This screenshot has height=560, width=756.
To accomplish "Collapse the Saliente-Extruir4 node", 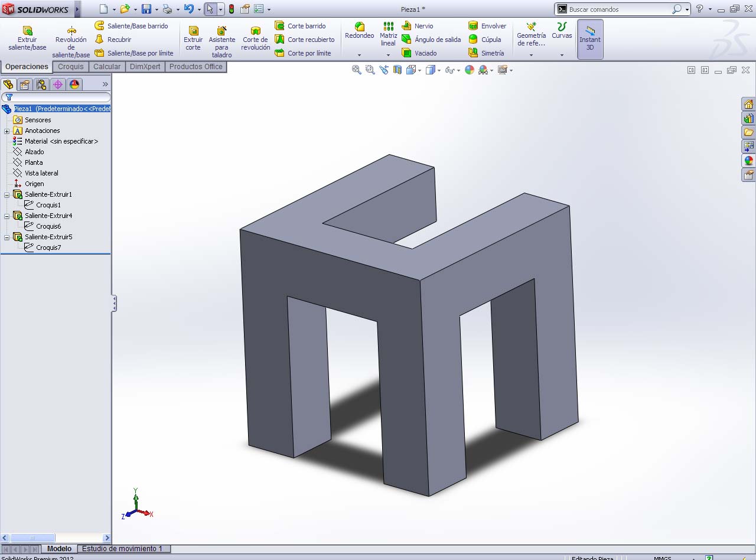I will (x=6, y=216).
